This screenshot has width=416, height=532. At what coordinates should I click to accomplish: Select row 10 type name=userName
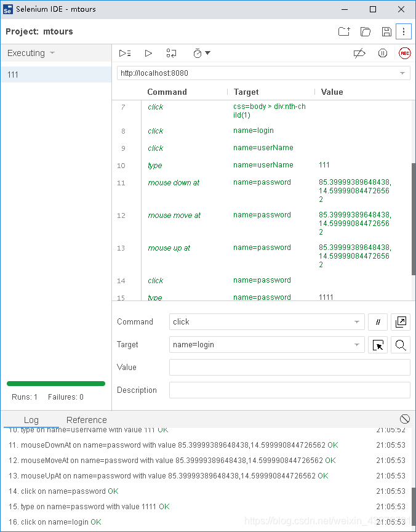(262, 166)
